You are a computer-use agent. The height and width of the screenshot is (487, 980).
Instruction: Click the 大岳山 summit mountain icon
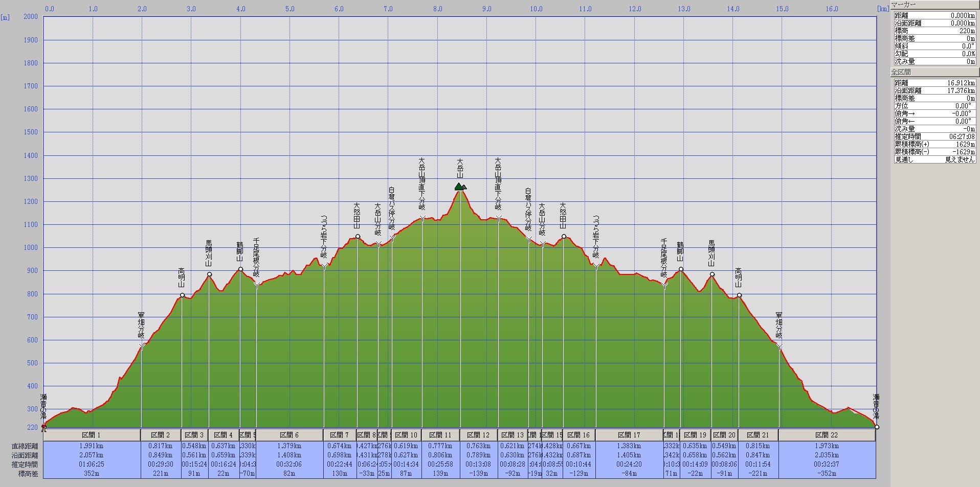click(x=460, y=187)
